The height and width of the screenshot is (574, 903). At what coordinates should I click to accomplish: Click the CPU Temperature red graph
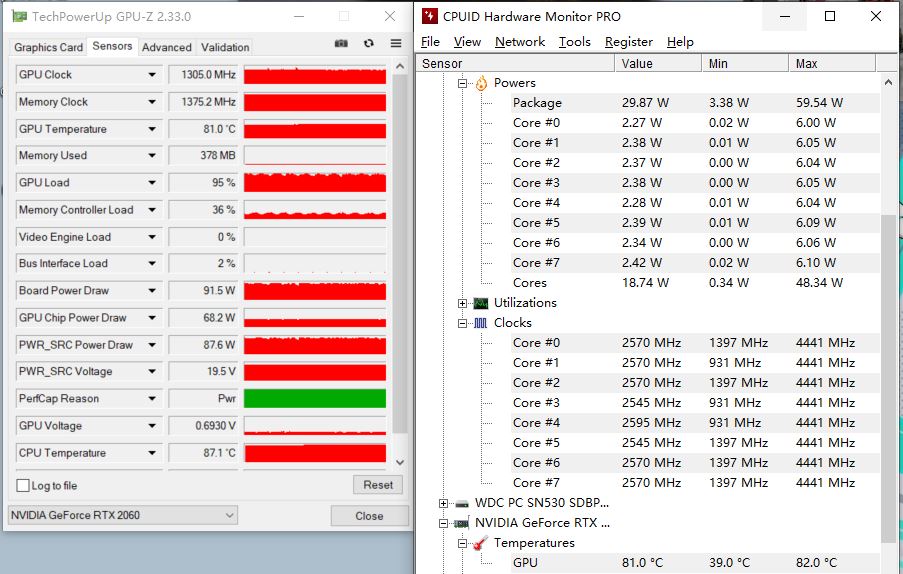pyautogui.click(x=315, y=453)
